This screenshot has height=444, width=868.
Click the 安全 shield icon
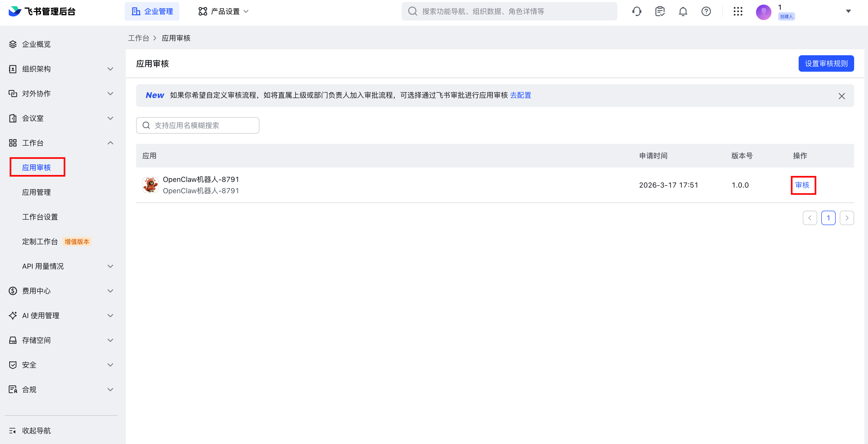[x=13, y=364]
